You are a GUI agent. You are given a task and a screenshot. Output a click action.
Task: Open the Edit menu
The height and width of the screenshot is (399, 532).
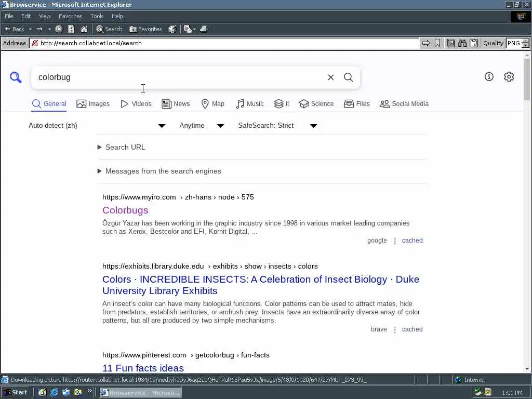(x=26, y=16)
